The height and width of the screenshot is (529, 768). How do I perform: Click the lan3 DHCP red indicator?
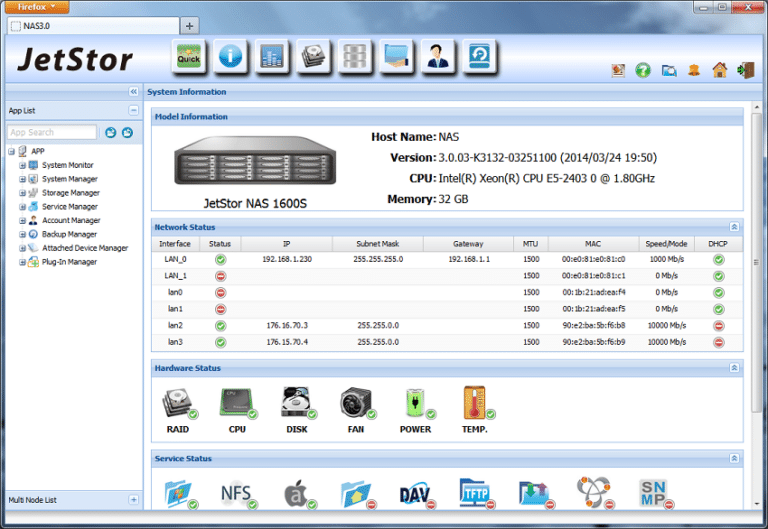pyautogui.click(x=719, y=342)
